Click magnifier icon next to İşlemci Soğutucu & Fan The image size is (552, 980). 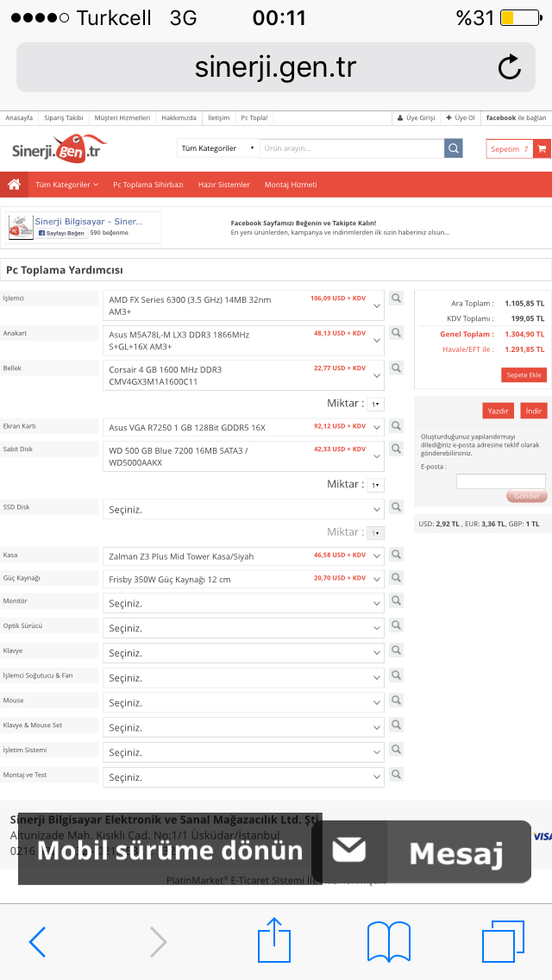396,675
